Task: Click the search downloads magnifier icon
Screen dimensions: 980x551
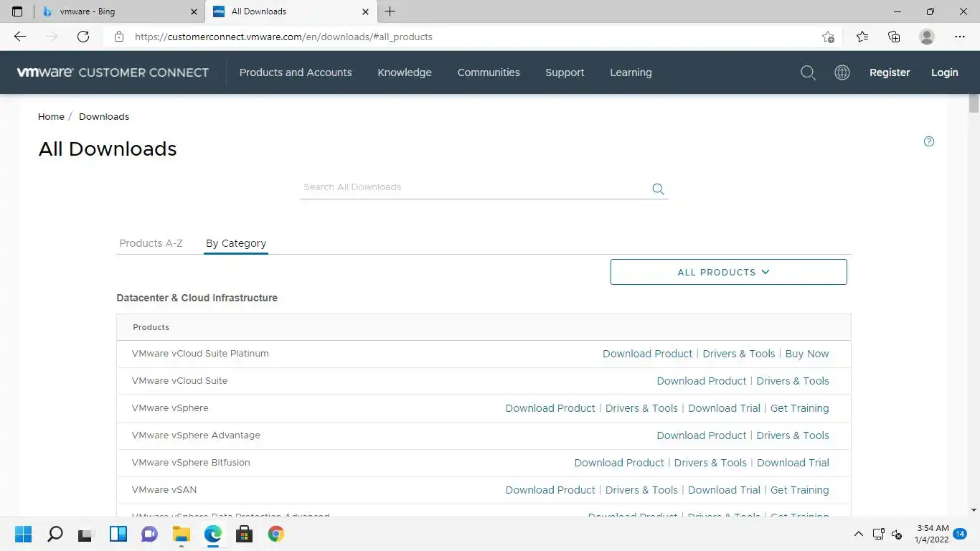Action: (658, 189)
